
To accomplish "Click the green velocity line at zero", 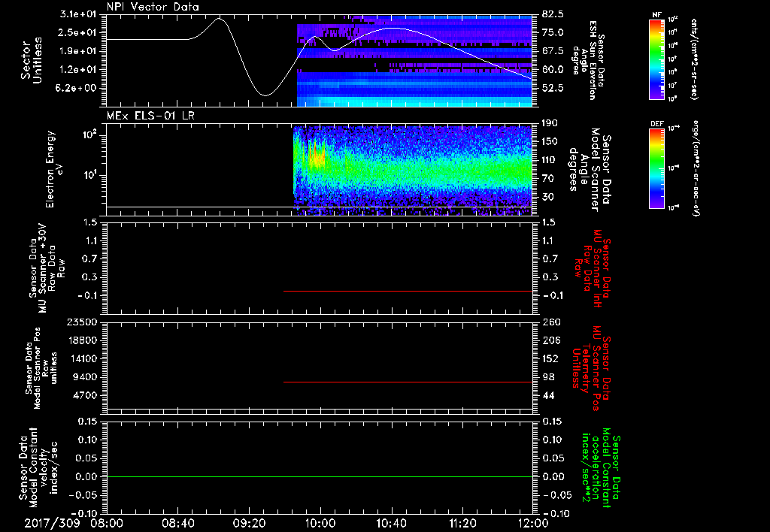I will coord(319,476).
